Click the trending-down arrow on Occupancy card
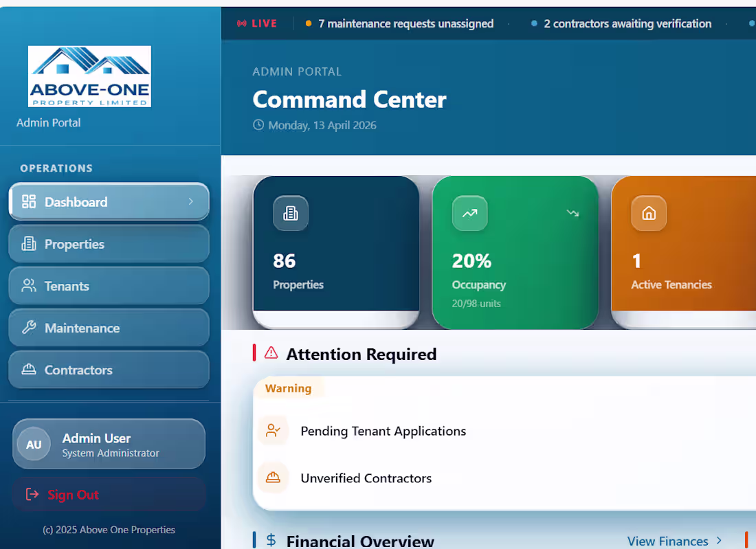 [x=572, y=212]
